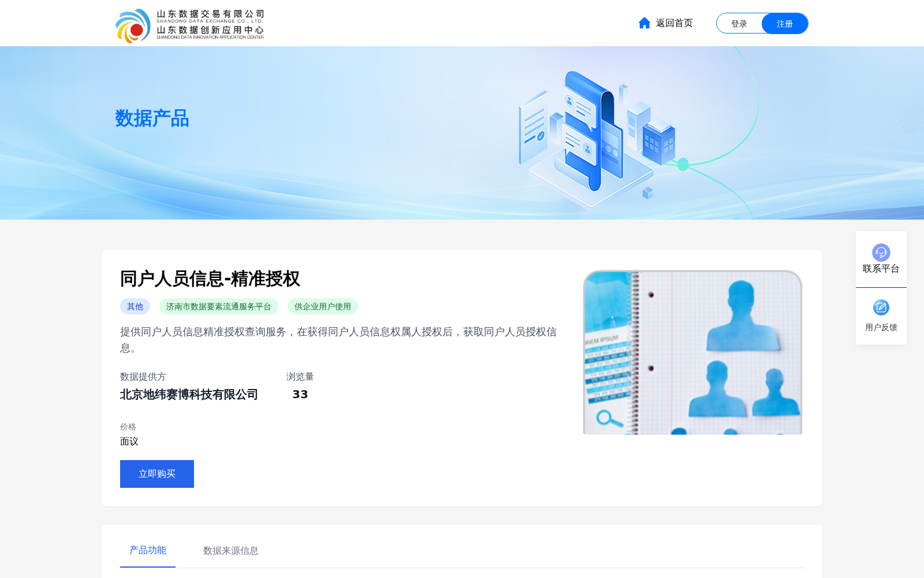Switch to the 数据来源信息 tab
Viewport: 924px width, 578px height.
tap(231, 551)
